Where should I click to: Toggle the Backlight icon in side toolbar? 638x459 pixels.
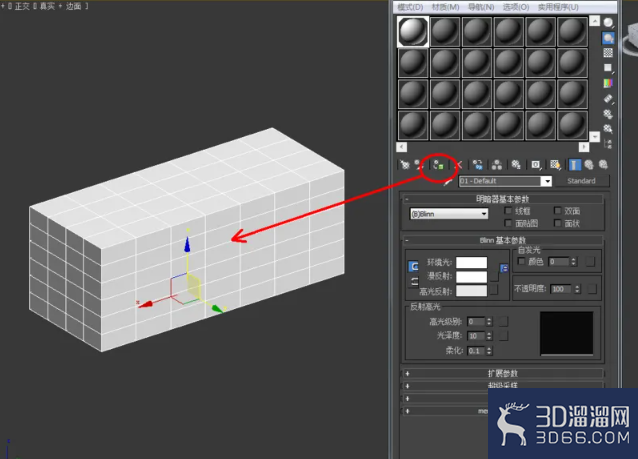click(608, 38)
